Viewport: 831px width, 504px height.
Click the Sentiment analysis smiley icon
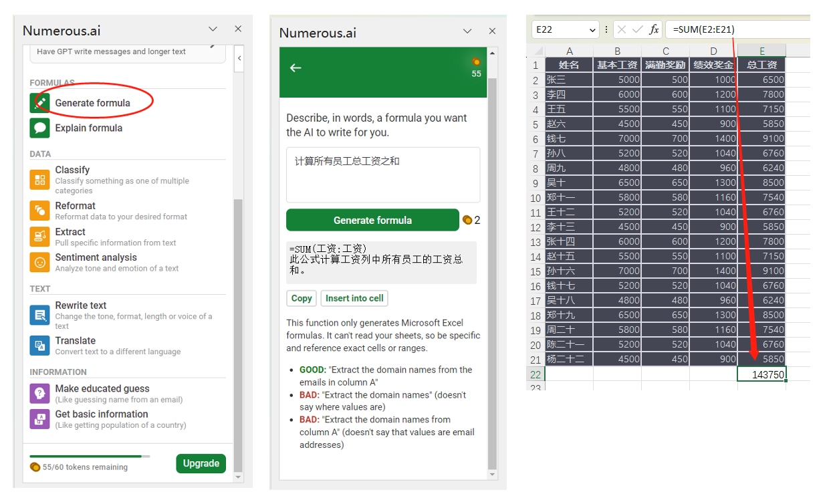[39, 262]
